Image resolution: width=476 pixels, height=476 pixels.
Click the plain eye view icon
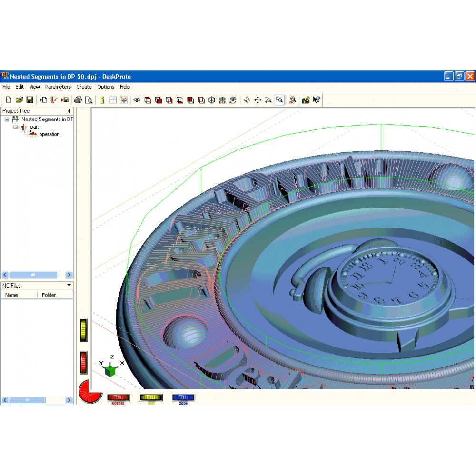[x=137, y=99]
